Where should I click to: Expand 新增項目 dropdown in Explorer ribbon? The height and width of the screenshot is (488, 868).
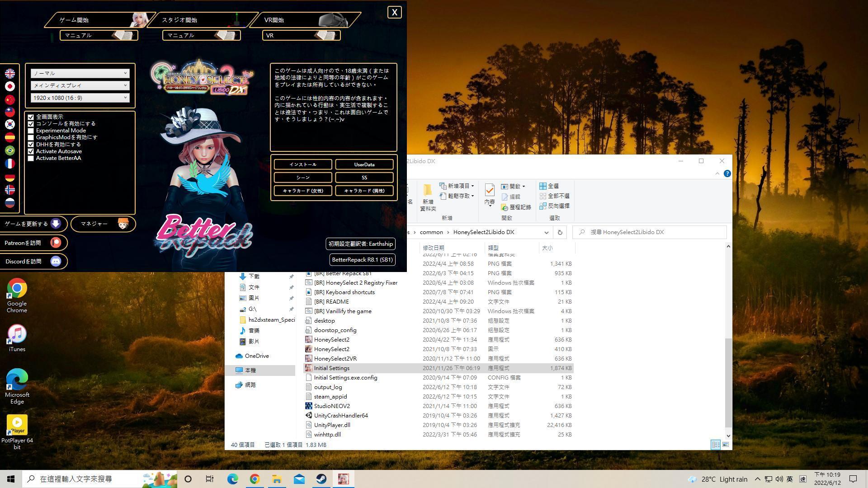point(473,186)
